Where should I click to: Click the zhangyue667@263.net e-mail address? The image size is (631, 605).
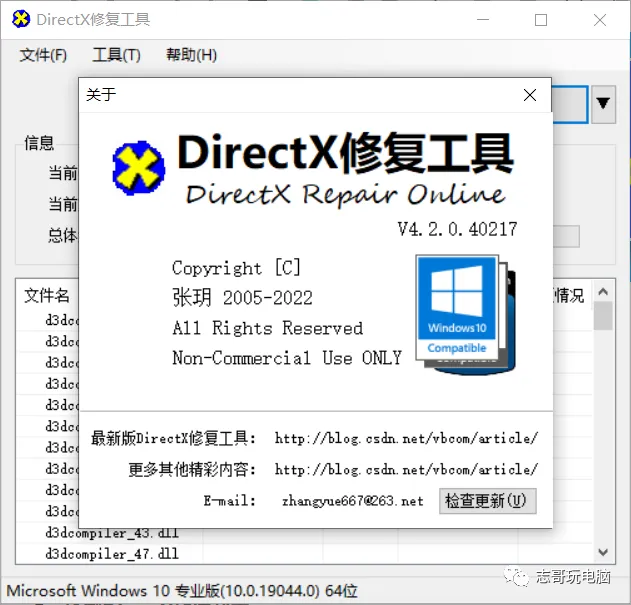click(x=352, y=501)
